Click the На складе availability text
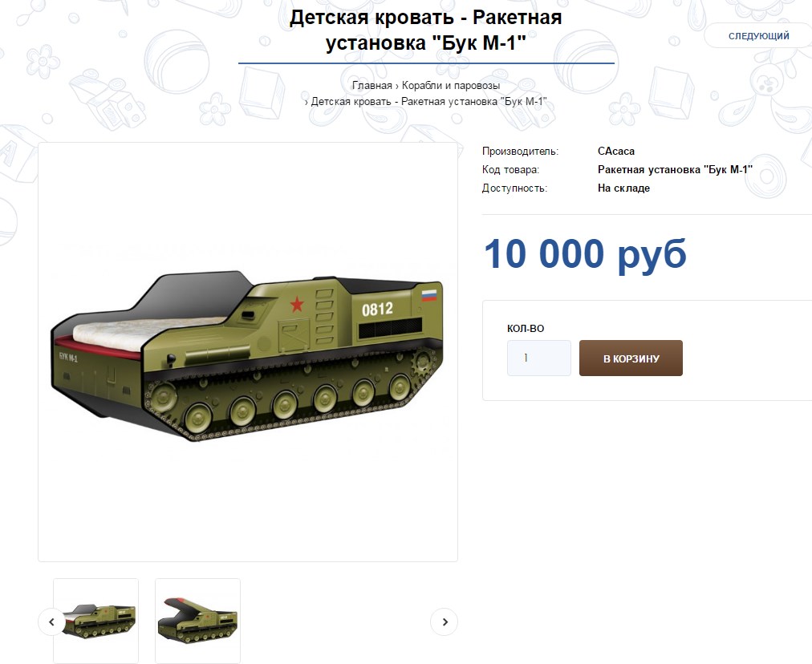 click(x=623, y=188)
